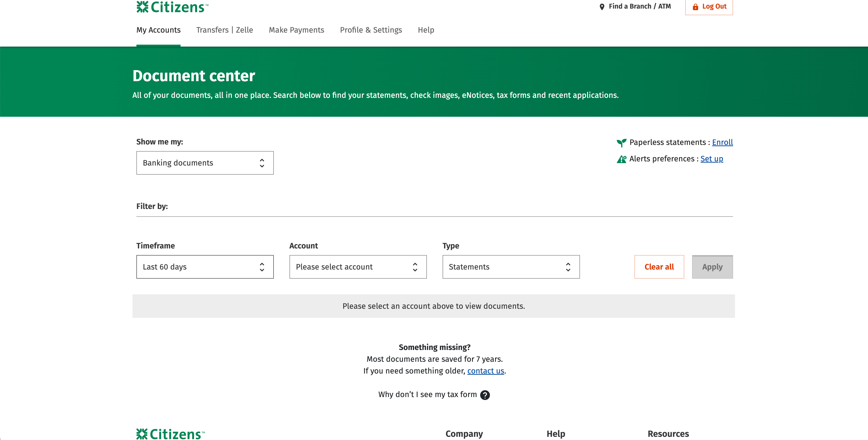Click the footer Citizens logo
The image size is (868, 440).
click(170, 434)
